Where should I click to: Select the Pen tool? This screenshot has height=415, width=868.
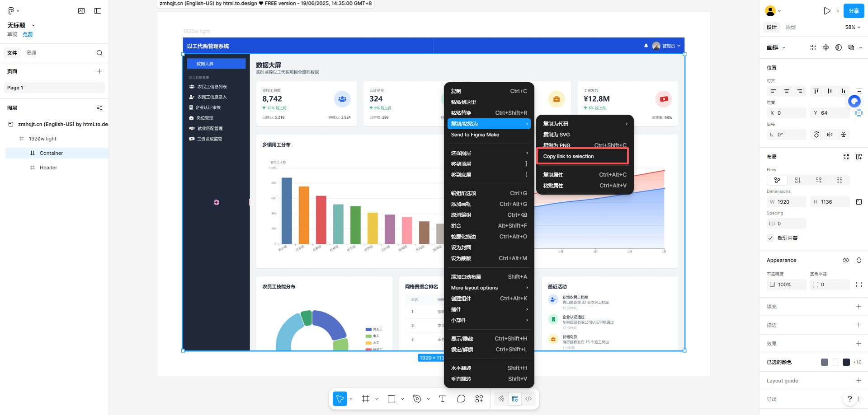point(417,399)
